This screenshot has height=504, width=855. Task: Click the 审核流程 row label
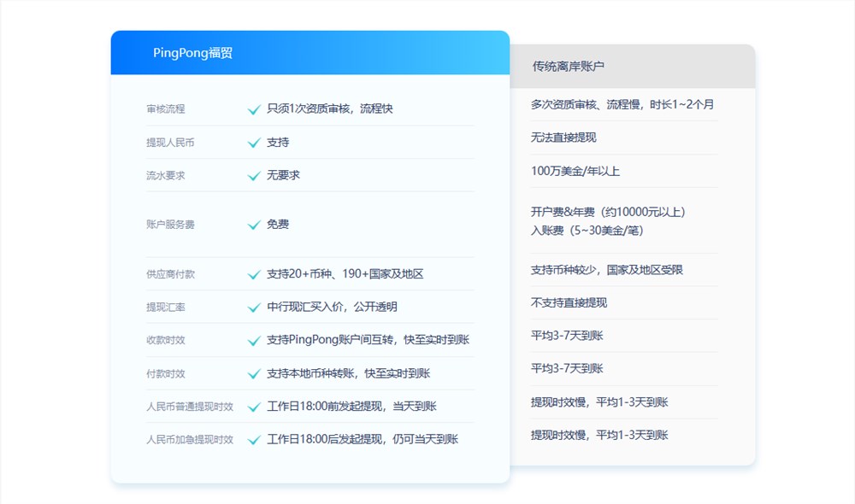166,109
